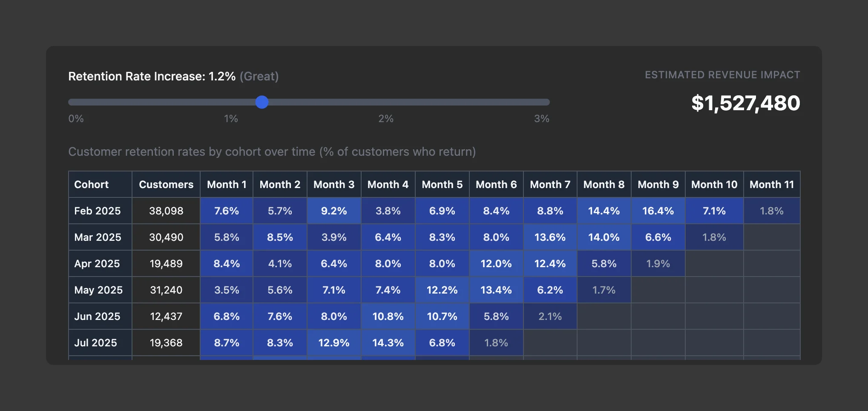Click the Month 11 column header
Screen dimensions: 868x411
pos(772,184)
